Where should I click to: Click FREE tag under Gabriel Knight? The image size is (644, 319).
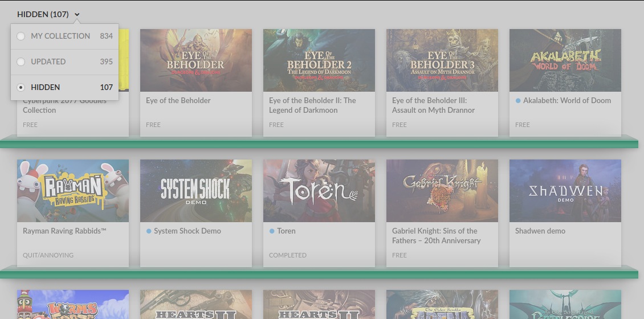tap(399, 255)
